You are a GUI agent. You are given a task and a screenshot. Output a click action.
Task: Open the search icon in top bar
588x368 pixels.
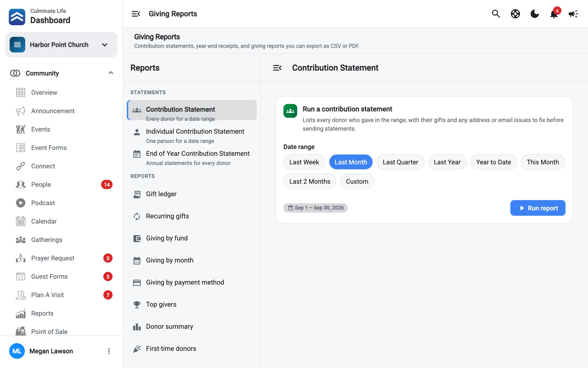coord(496,14)
